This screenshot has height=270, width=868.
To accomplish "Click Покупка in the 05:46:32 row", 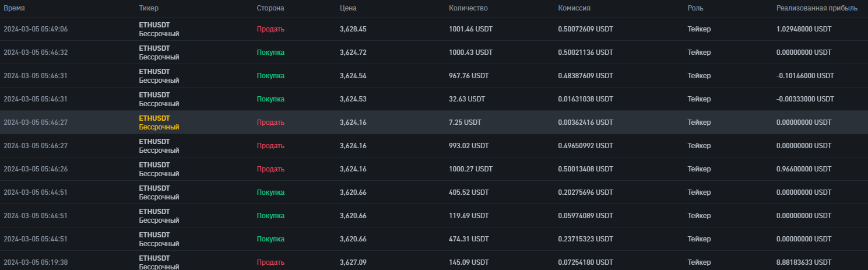I will click(x=270, y=52).
